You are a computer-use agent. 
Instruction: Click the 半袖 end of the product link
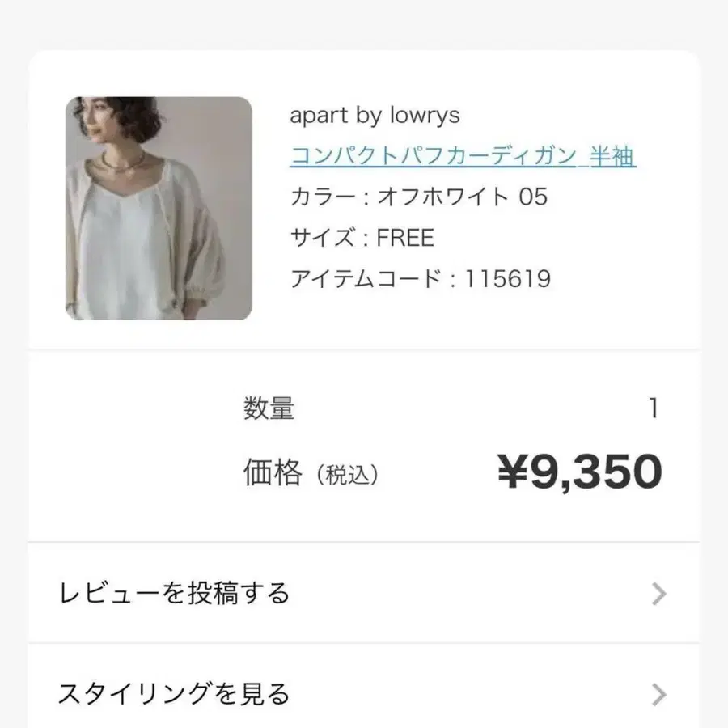click(612, 155)
